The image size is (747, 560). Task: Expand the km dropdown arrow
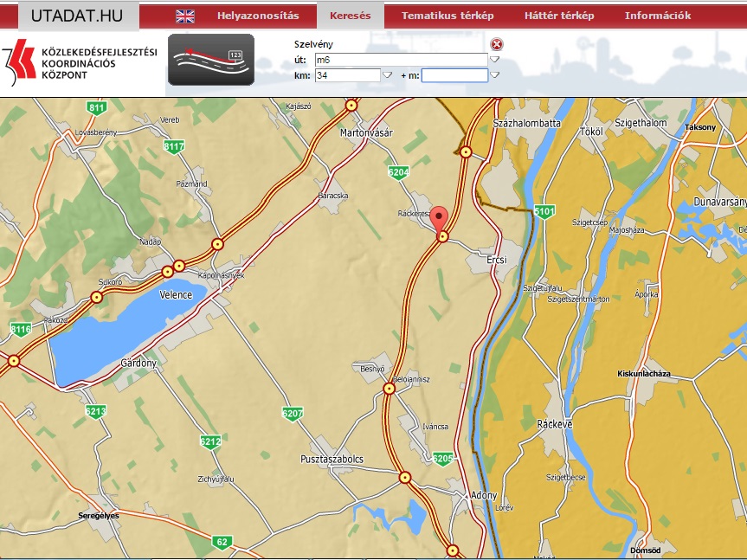[x=388, y=75]
